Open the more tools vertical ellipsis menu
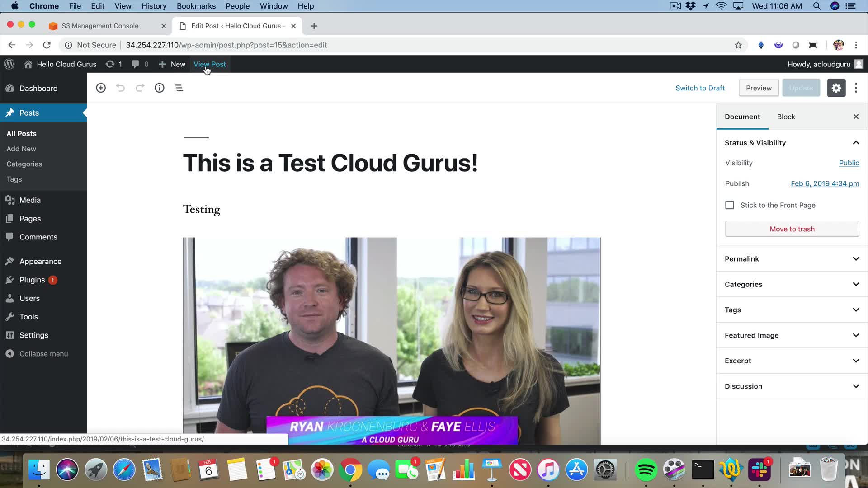Viewport: 868px width, 488px height. click(856, 88)
